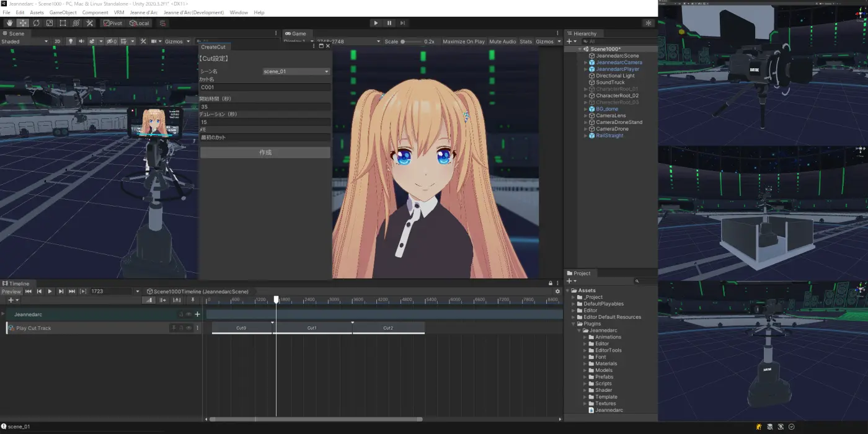Viewport: 868px width, 434px height.
Task: Open the GameObject menu
Action: (62, 12)
